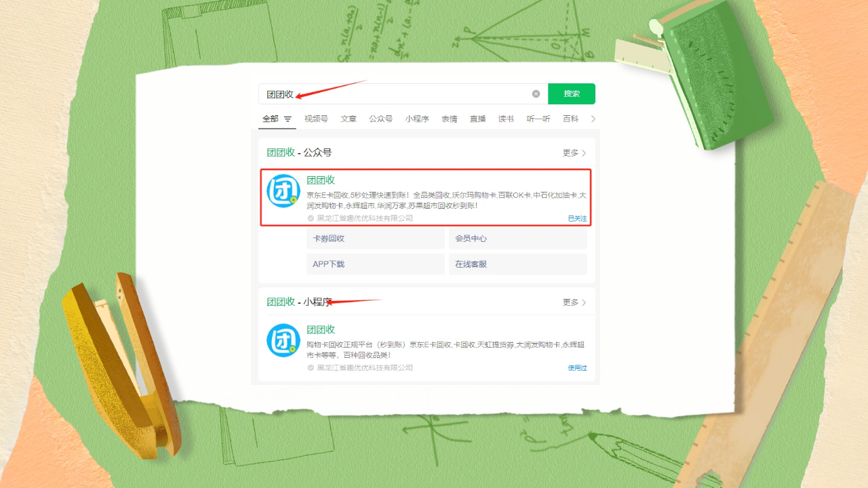Click the company name under the mini program
Viewport: 868px width, 488px height.
point(365,367)
